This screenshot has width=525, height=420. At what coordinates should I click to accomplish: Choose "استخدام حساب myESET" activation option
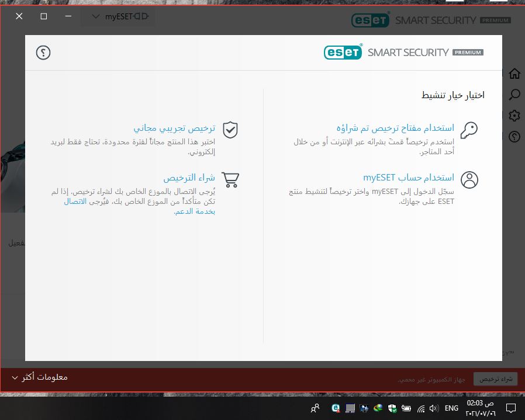click(409, 178)
